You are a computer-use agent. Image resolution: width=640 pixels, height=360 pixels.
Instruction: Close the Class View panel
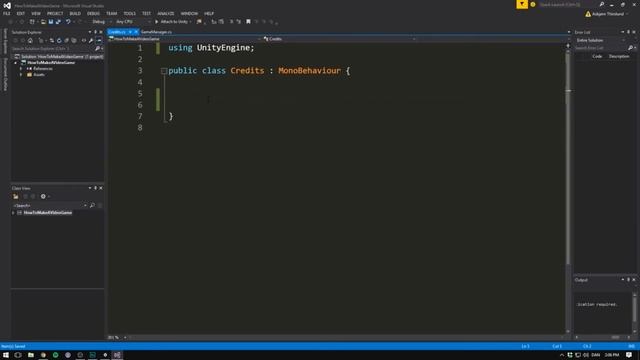(x=101, y=188)
